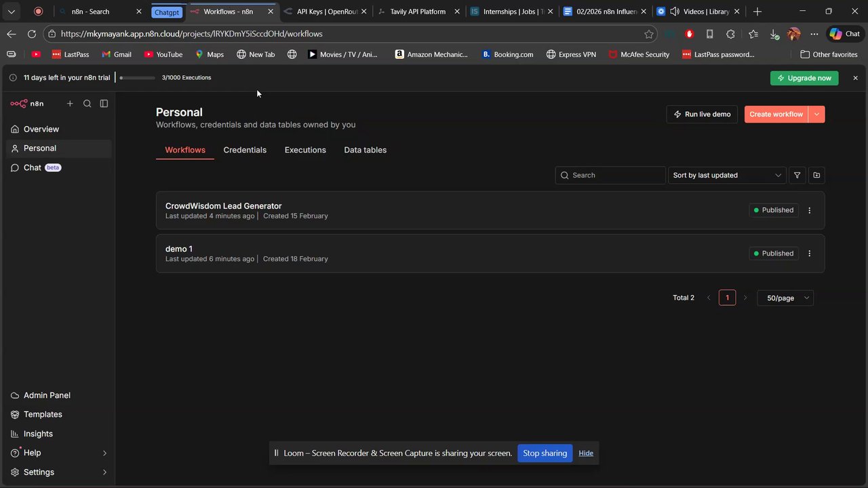The width and height of the screenshot is (868, 488).
Task: Click the info icon in the trial banner
Action: tap(13, 78)
